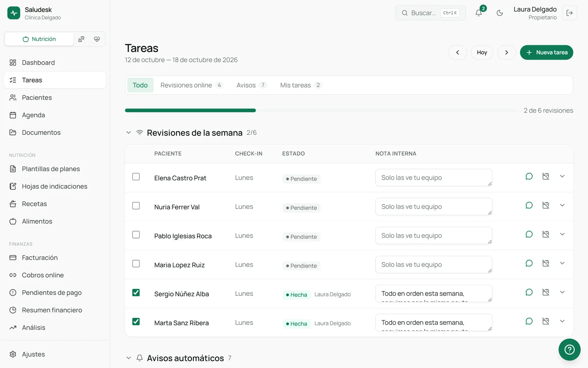Expand the Maria Lopez Ruiz row chevron
Screen dimensions: 588x368
click(562, 263)
